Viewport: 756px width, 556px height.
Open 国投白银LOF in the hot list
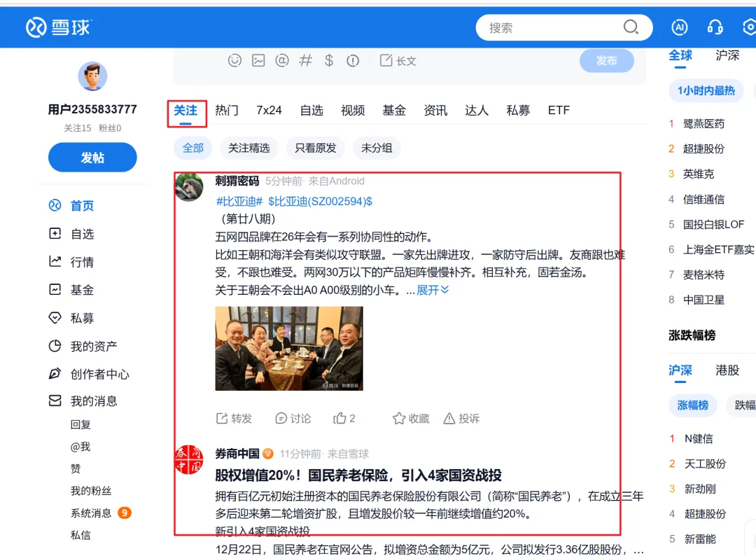click(x=713, y=224)
